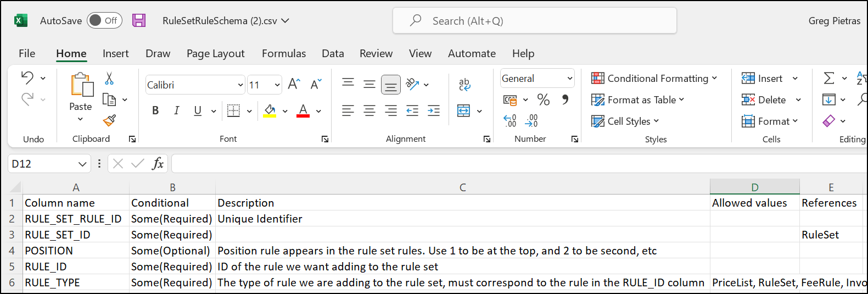This screenshot has width=868, height=294.
Task: Toggle Italic formatting
Action: point(176,111)
